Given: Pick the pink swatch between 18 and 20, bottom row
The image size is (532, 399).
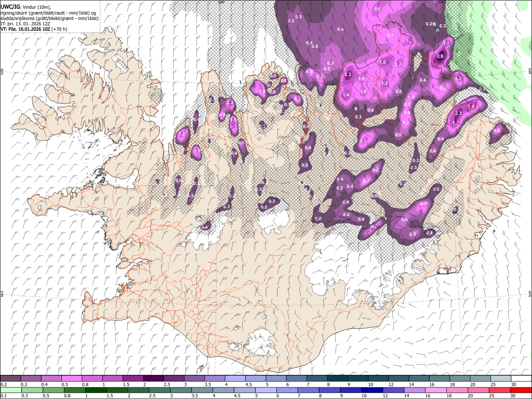Looking at the screenshot, I should (x=457, y=390).
